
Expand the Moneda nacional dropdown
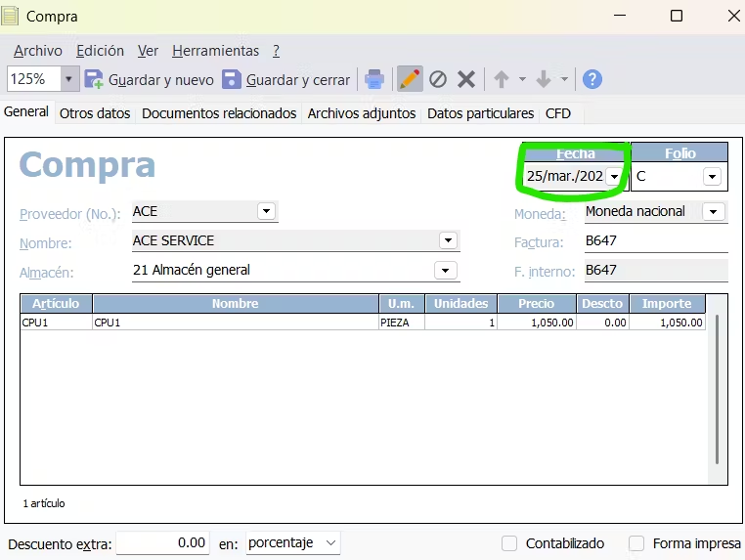(714, 211)
